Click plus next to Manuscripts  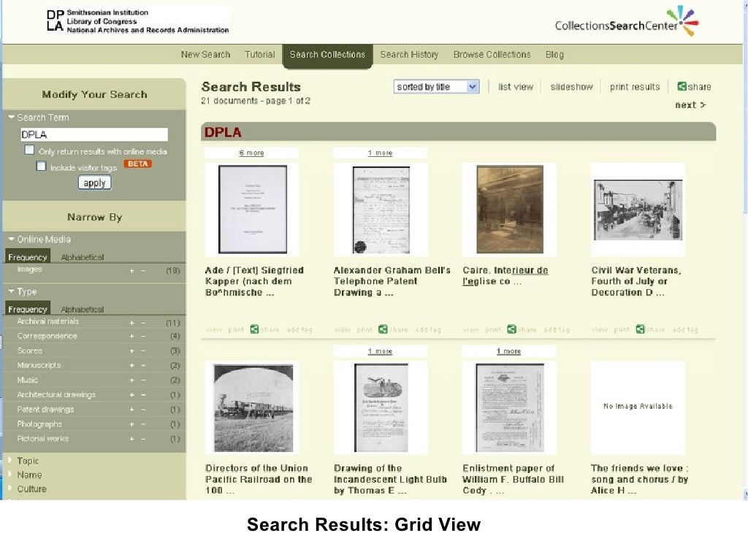[131, 366]
